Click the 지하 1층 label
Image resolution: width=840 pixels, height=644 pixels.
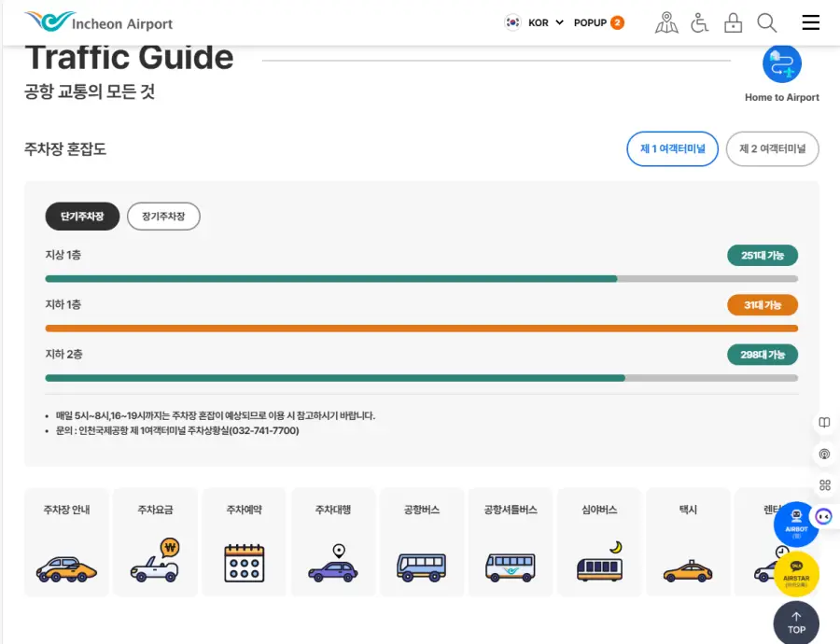tap(63, 304)
